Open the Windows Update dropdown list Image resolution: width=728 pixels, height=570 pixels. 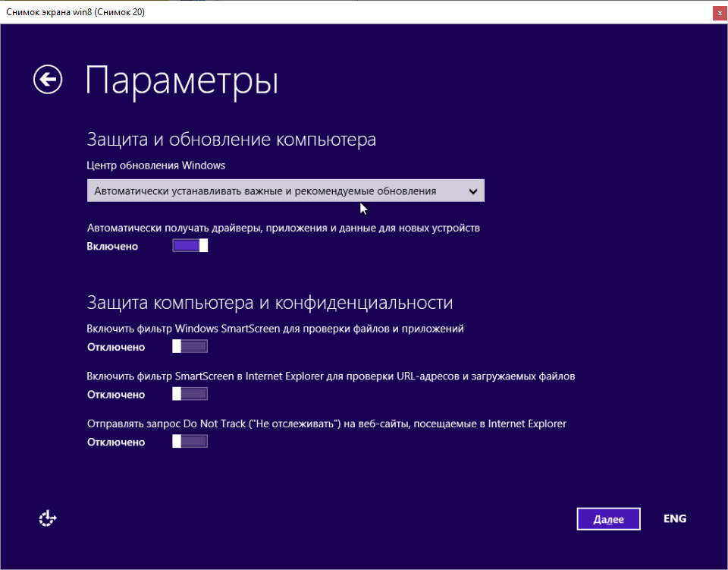[x=286, y=191]
